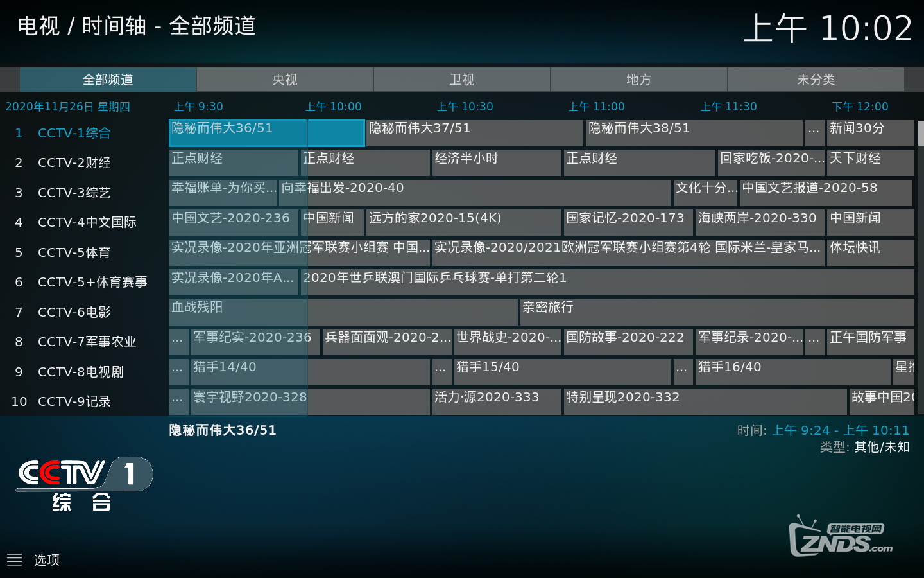
Task: Select the 全部频道 tab
Action: coord(108,80)
